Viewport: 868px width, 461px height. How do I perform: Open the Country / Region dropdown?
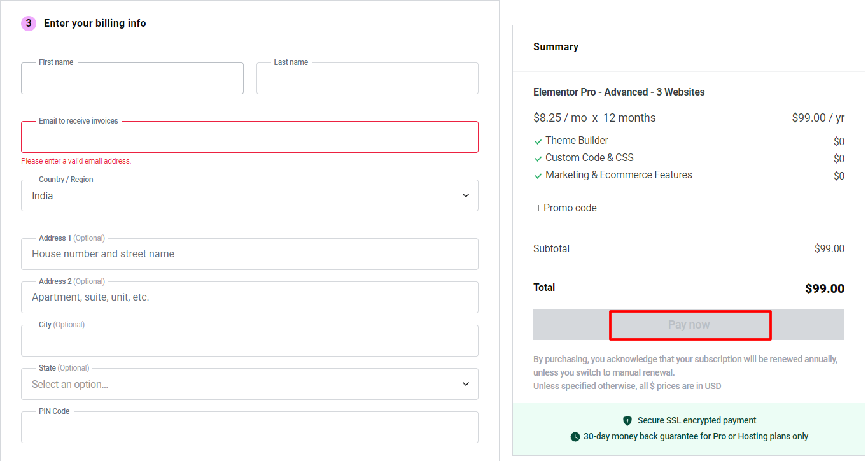click(249, 195)
